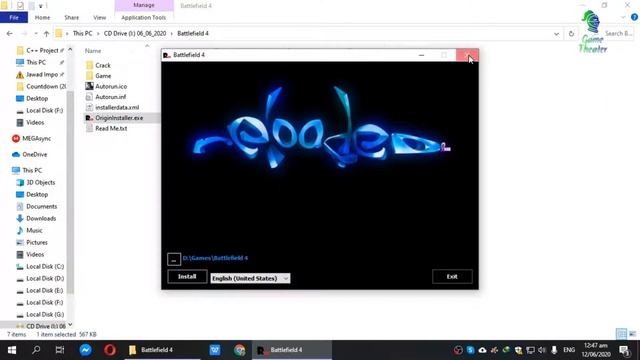Click the navigation pane scroll-up arrow
The image size is (640, 360).
(70, 49)
